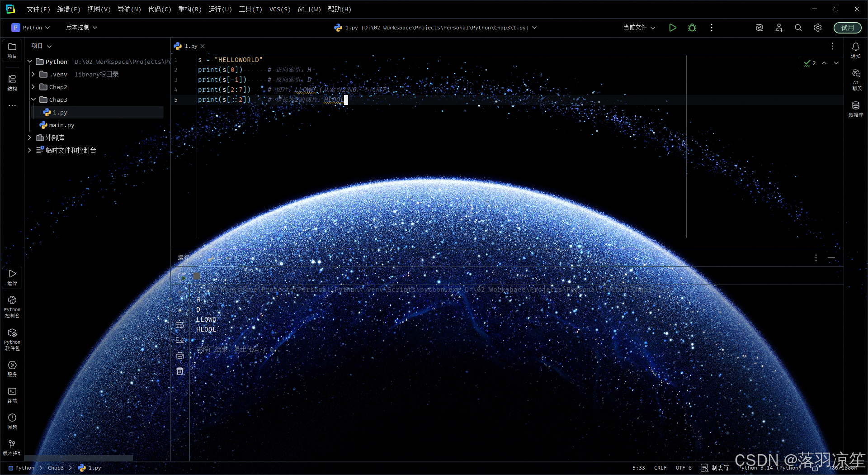Open the Code With Me add-user icon
Viewport: 868px width, 475px height.
pyautogui.click(x=779, y=28)
